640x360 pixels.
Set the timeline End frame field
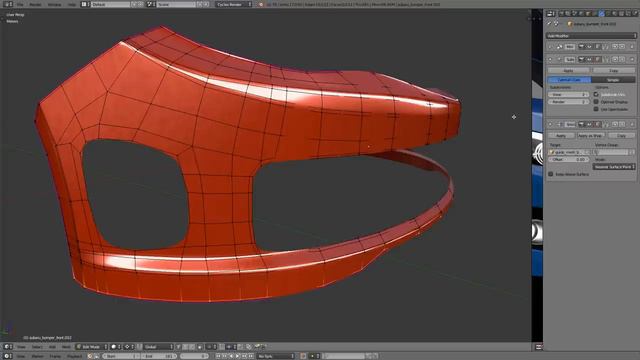(159, 356)
